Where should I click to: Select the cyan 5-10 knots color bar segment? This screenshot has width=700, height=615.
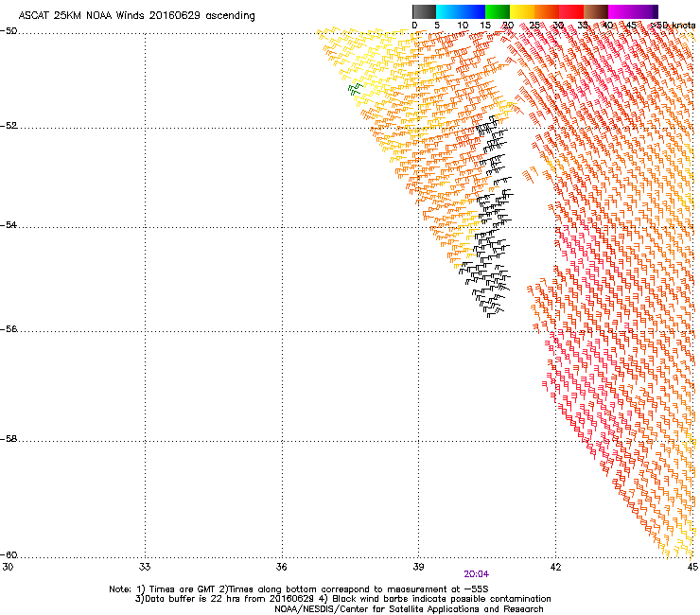pos(448,11)
